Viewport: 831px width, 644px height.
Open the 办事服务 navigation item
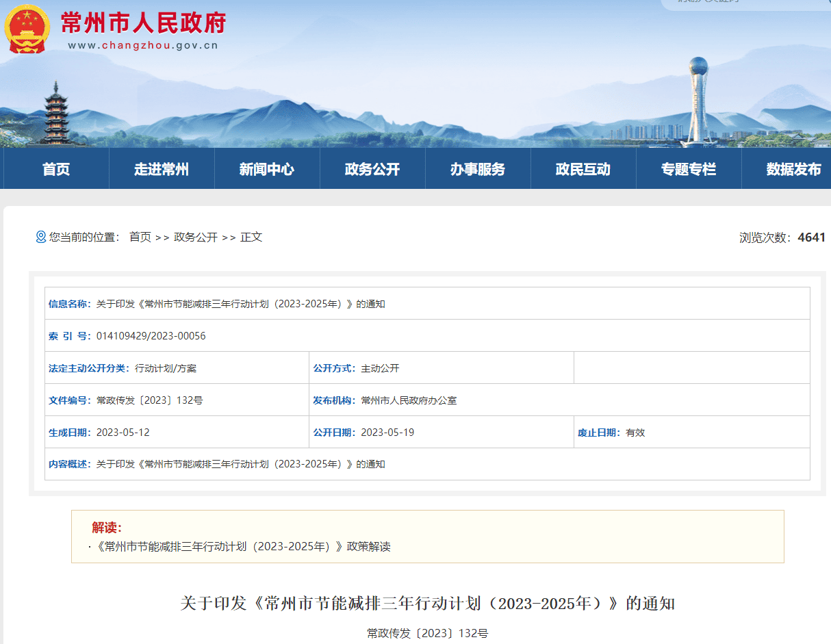point(478,169)
